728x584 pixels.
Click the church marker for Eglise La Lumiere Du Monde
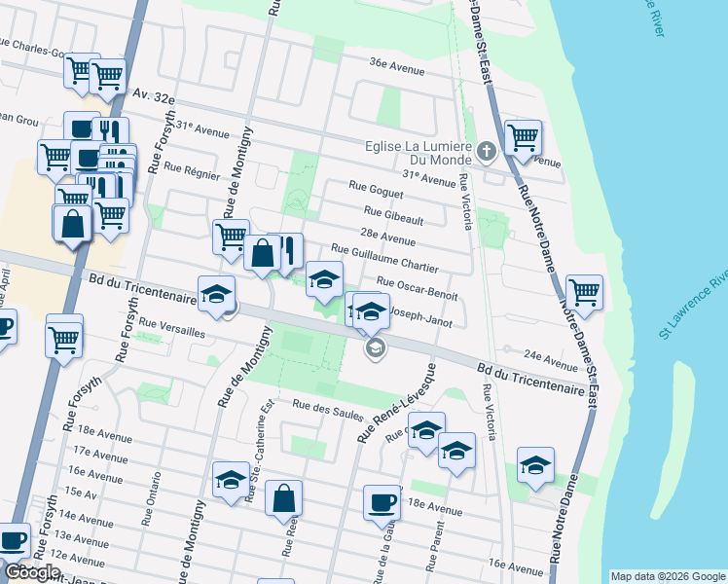[486, 152]
